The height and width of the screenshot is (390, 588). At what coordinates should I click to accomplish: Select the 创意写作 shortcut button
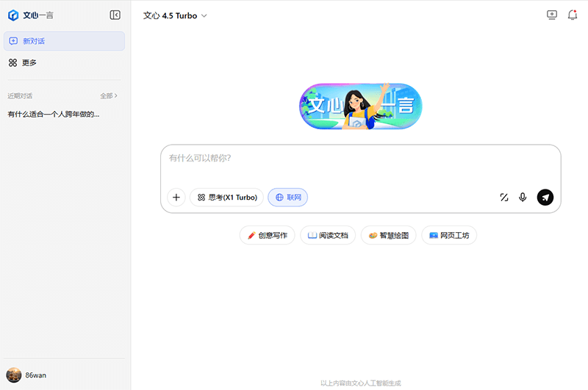point(268,235)
